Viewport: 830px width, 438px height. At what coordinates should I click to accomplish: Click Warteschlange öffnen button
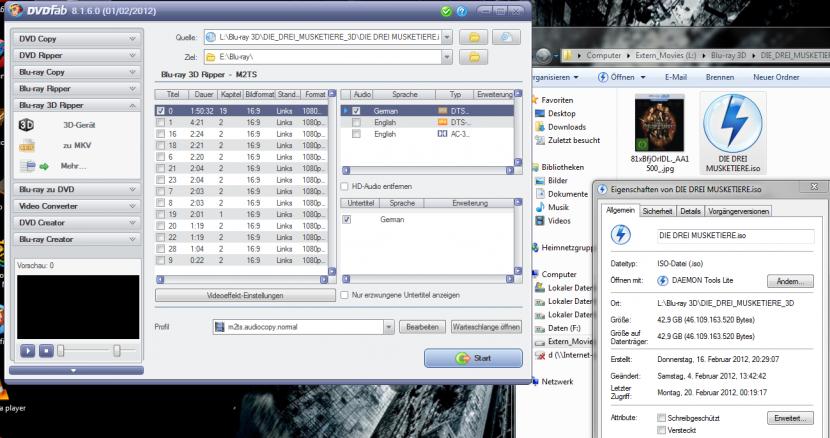[x=486, y=327]
